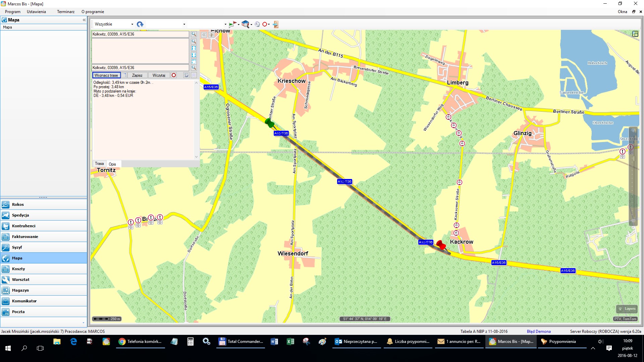Click the blue refresh arrow icon
644x362 pixels.
click(140, 24)
